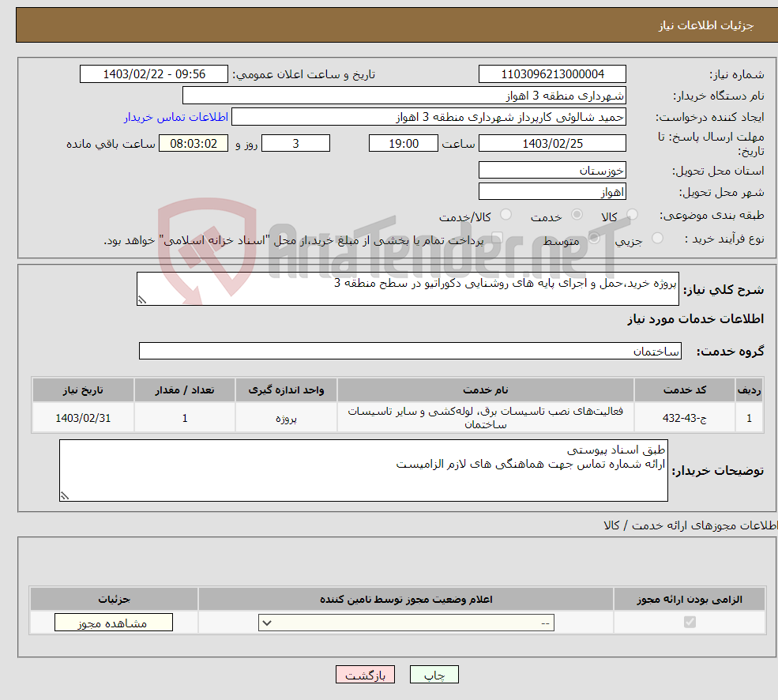Click اعلام وضعیت مجوز column header
778x700 pixels.
[406, 599]
